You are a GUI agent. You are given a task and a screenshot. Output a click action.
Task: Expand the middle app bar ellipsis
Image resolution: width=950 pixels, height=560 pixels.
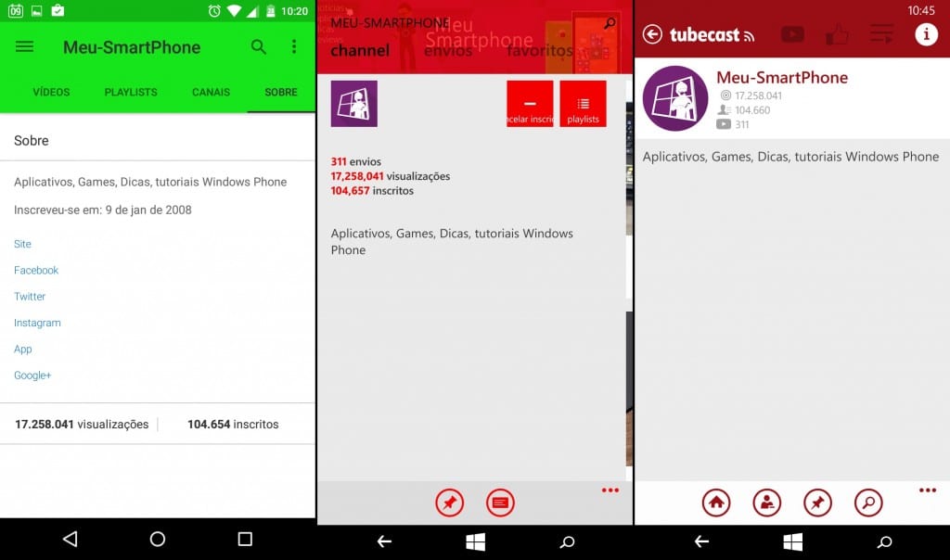(x=610, y=490)
